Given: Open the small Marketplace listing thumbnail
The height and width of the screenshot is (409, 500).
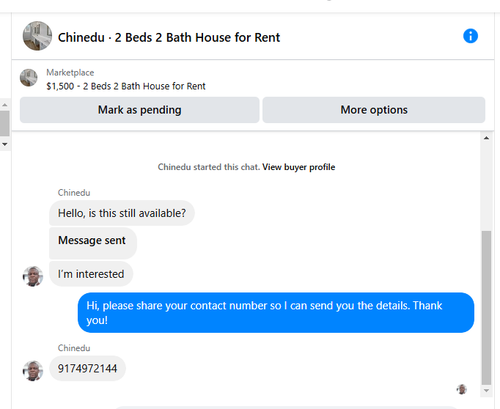Looking at the screenshot, I should [29, 78].
